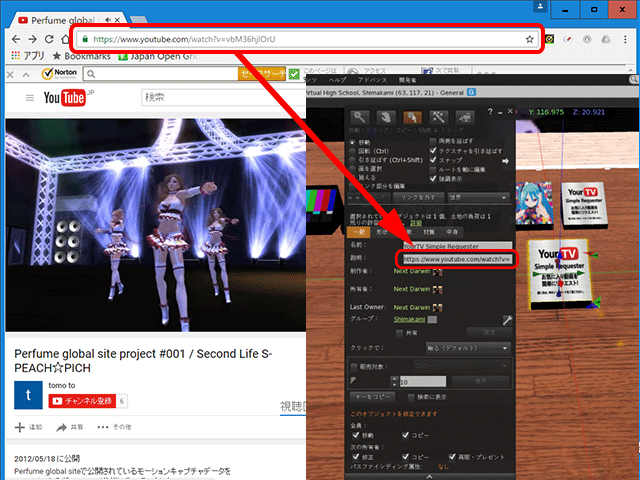Click the Norton toolbar logo

coord(59,74)
